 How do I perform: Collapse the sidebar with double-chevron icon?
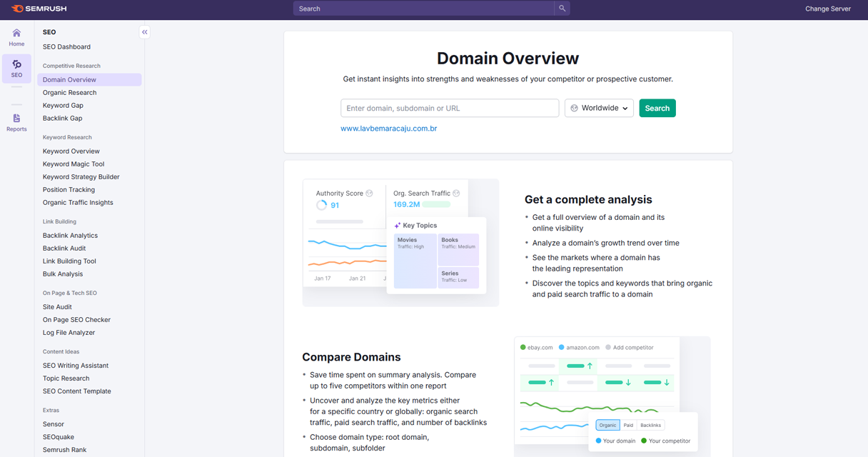(x=144, y=32)
